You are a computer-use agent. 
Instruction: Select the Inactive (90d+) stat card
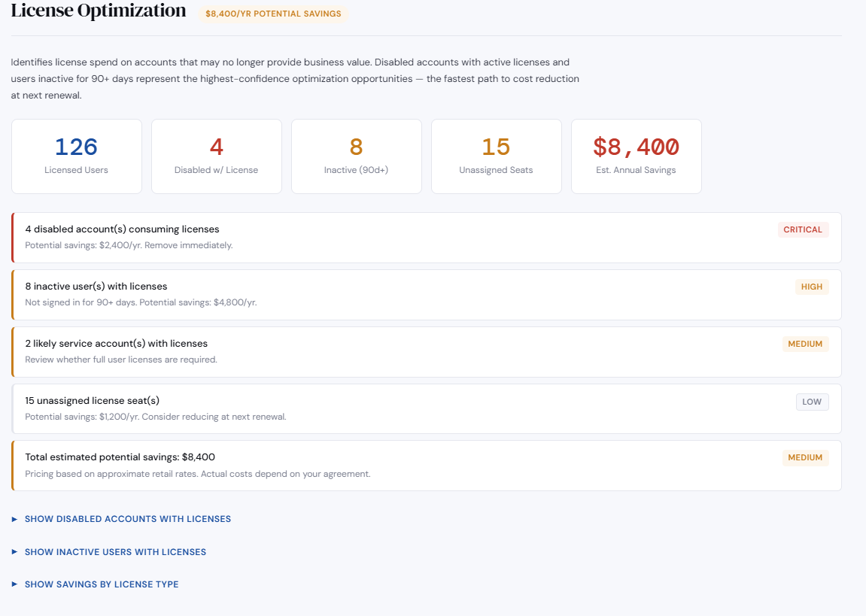point(356,156)
